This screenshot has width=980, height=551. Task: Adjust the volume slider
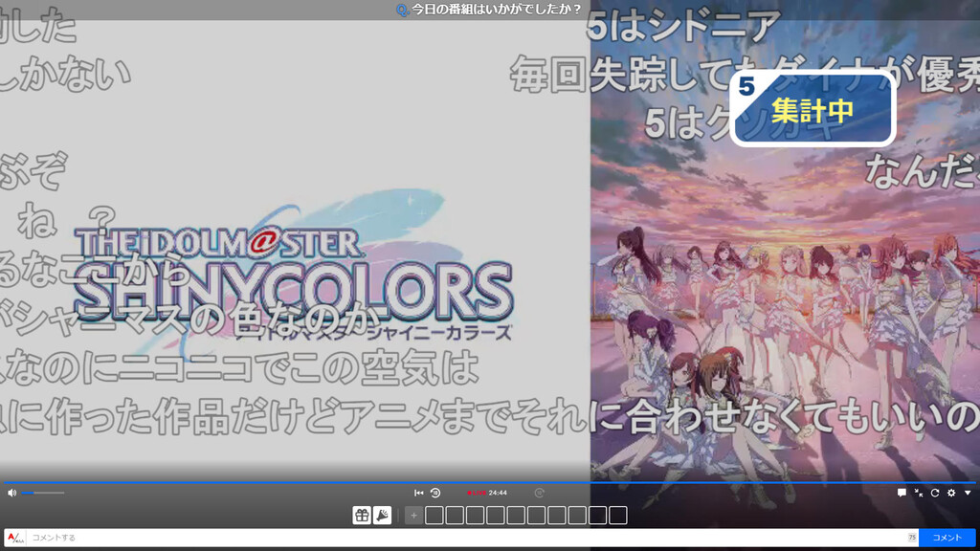(43, 493)
